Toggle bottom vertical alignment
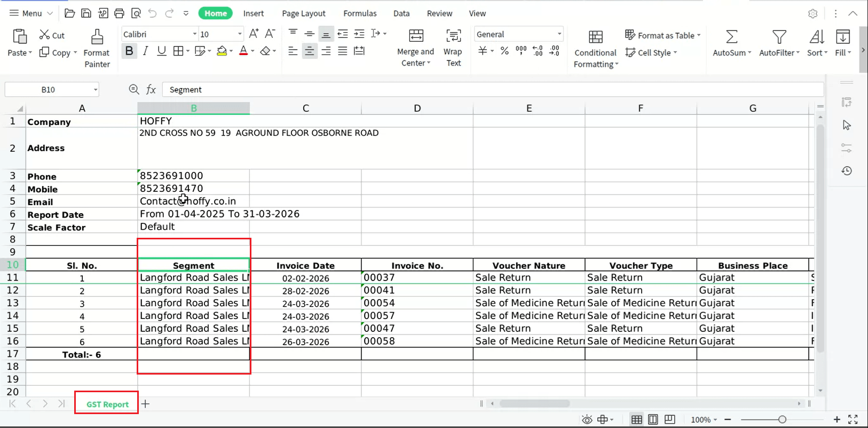Image resolution: width=868 pixels, height=428 pixels. 326,34
